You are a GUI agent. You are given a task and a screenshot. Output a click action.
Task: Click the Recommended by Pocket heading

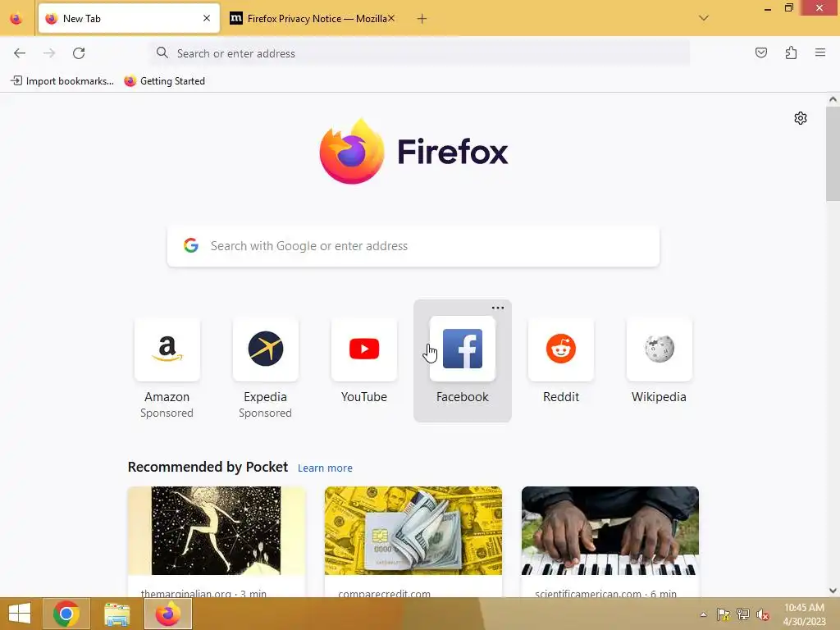[x=208, y=467]
